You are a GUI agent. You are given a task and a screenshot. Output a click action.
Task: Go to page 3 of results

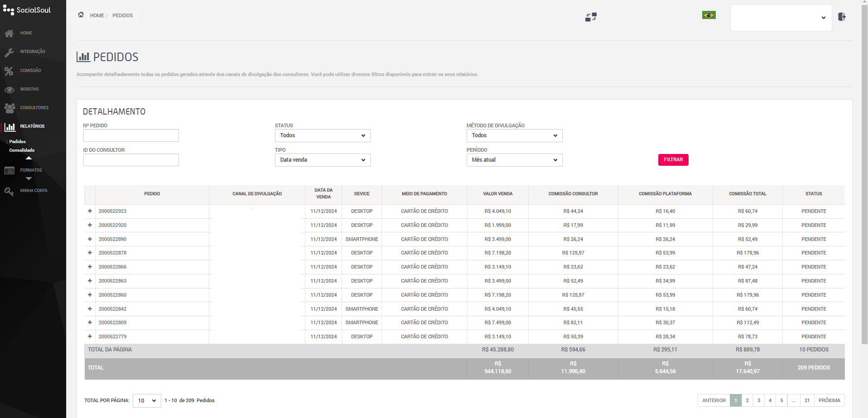coord(758,400)
